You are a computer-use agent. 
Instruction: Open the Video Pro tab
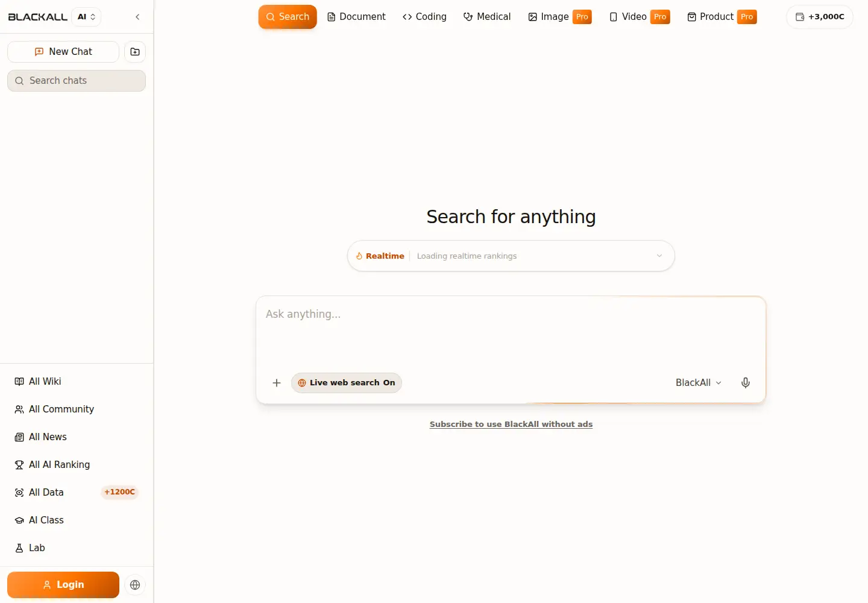[x=640, y=17]
